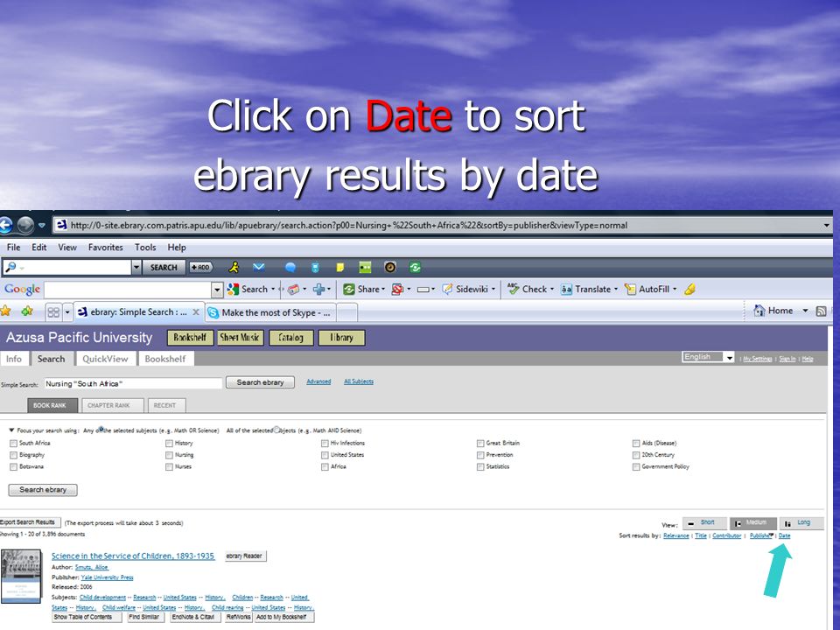This screenshot has height=630, width=840.
Task: Open the recent pages dropdown beside Forward
Action: 42,226
